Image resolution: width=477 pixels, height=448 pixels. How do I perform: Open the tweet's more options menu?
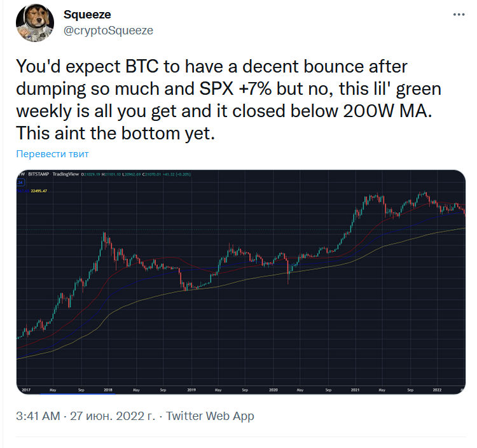[x=457, y=13]
